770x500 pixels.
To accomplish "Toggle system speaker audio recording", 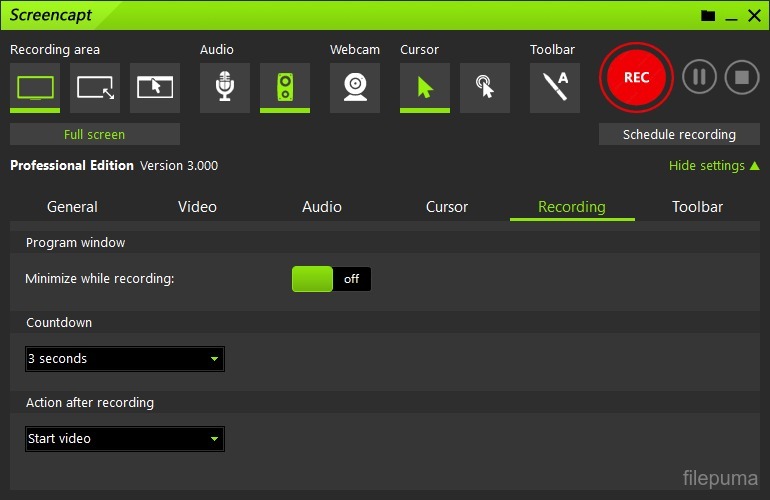I will pyautogui.click(x=285, y=87).
